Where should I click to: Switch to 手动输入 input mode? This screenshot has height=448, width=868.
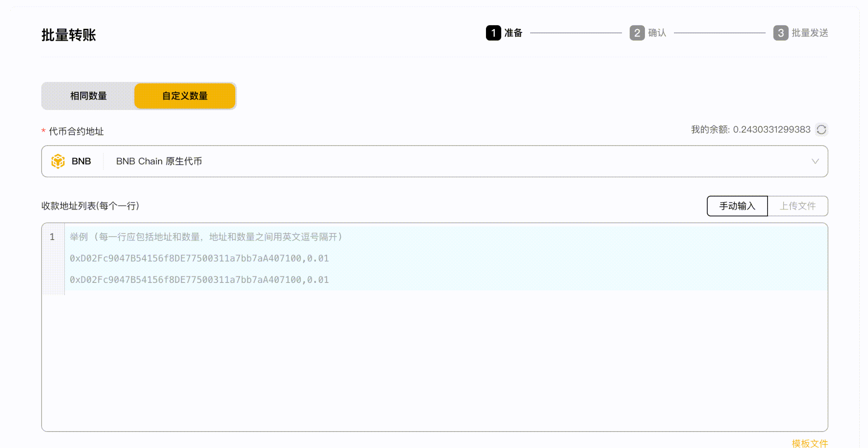(737, 206)
